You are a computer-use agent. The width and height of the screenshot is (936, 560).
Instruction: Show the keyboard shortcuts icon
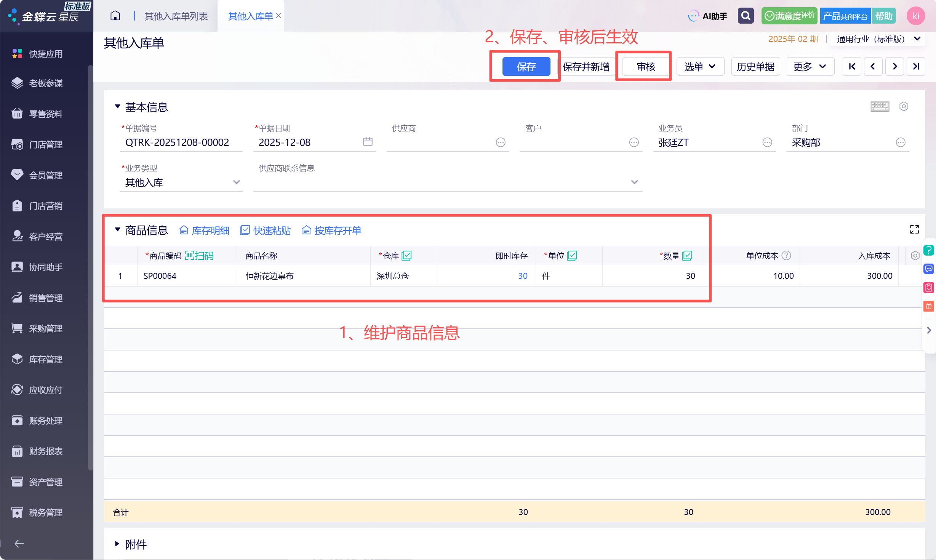880,106
